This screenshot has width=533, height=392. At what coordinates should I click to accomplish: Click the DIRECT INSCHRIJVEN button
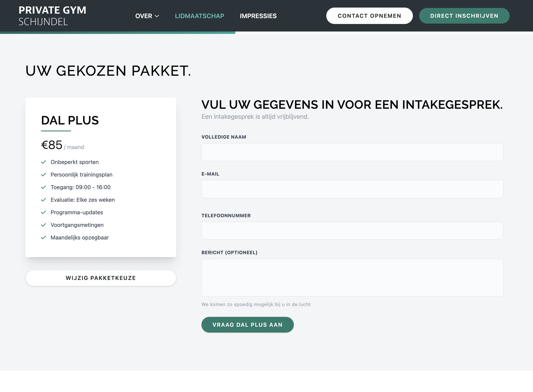pos(464,16)
